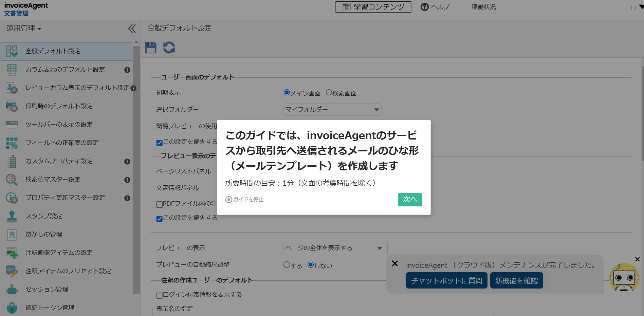Click the chatbot robot mascot icon

pos(624,277)
